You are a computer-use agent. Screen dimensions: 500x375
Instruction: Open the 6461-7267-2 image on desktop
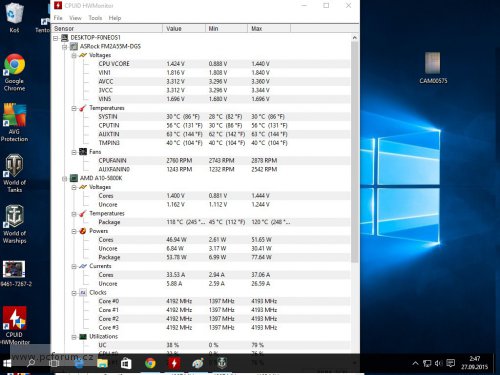pos(15,274)
